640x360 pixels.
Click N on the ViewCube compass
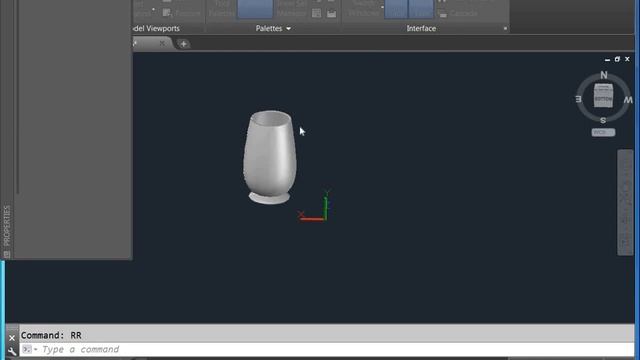604,75
